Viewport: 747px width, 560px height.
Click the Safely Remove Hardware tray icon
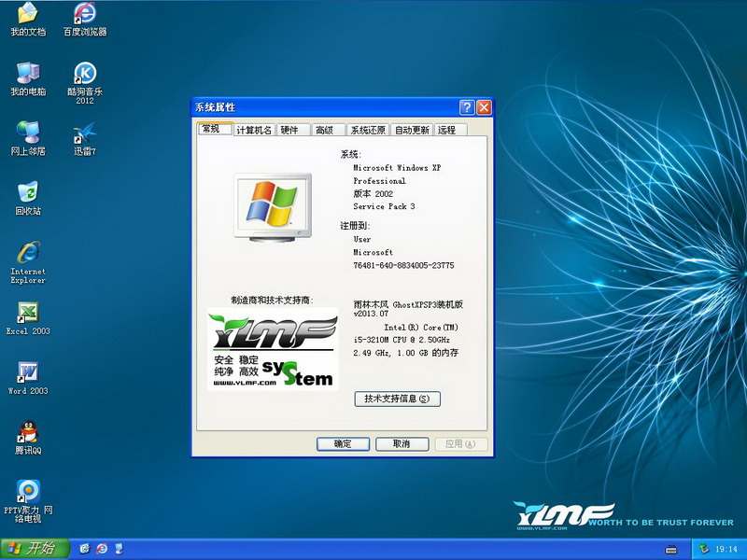pyautogui.click(x=704, y=549)
